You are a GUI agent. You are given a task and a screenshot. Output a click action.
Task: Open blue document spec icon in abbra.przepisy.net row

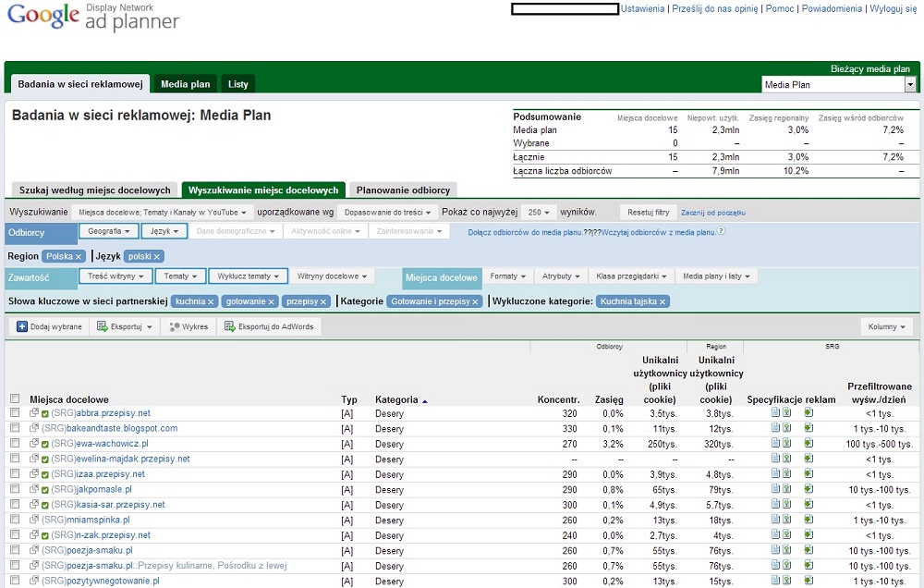[x=775, y=412]
